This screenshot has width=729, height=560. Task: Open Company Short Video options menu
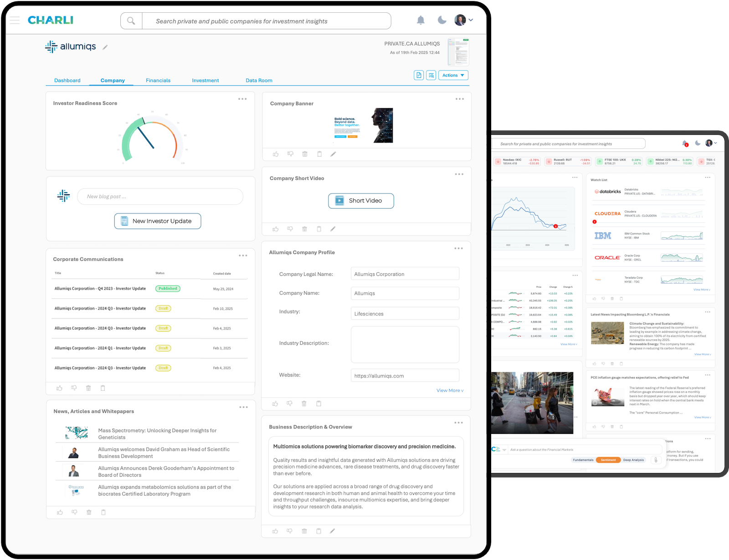click(x=459, y=174)
